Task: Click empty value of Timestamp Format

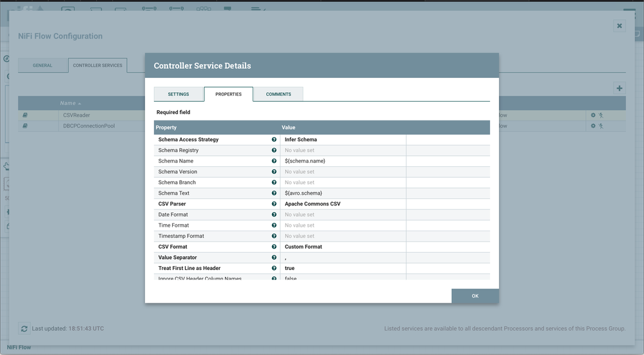Action: [299, 236]
